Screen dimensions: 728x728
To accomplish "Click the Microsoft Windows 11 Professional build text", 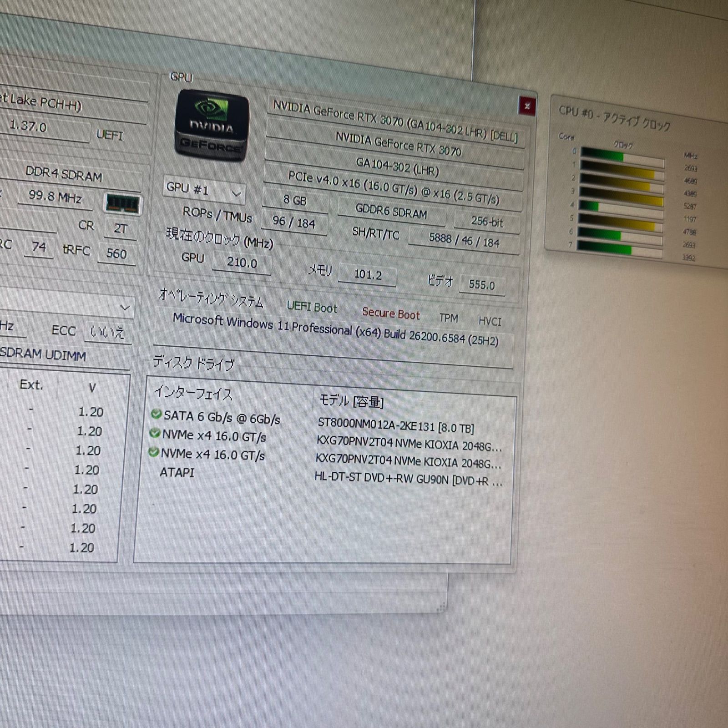I will coord(335,330).
